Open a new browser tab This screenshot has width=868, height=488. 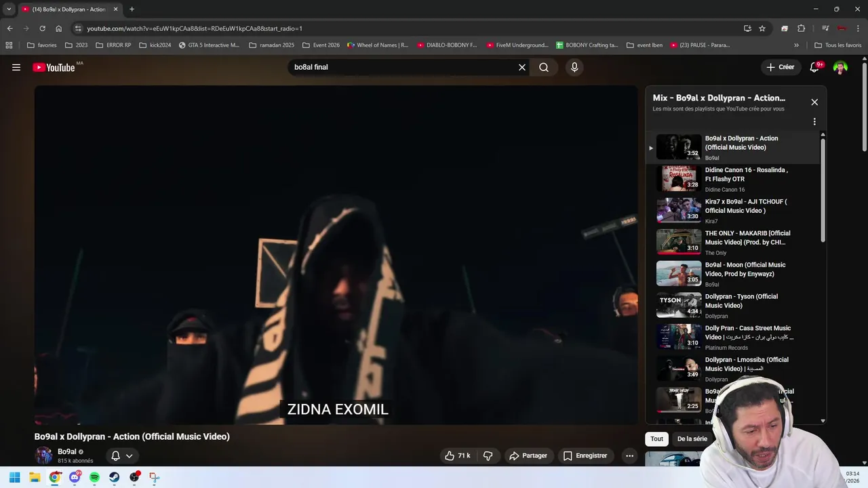pos(132,9)
